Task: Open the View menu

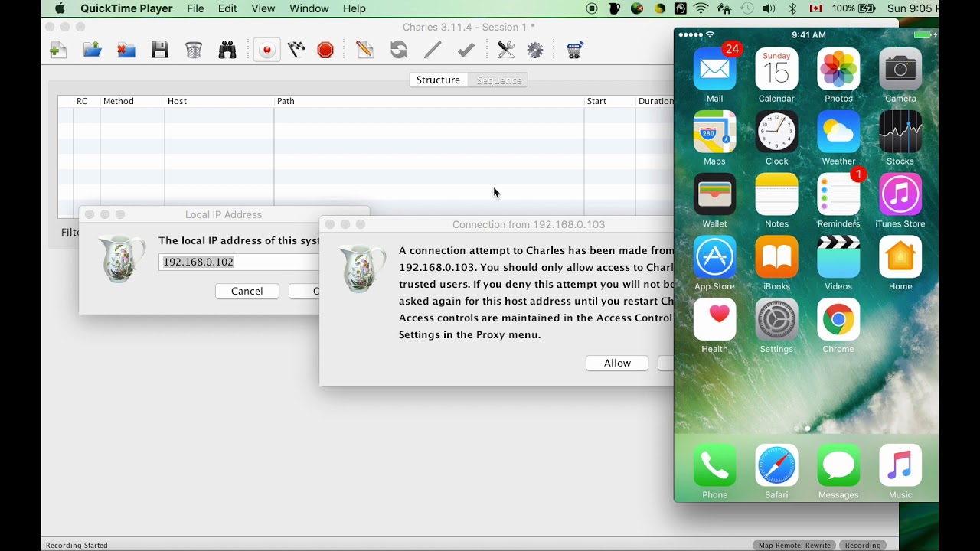Action: (263, 8)
